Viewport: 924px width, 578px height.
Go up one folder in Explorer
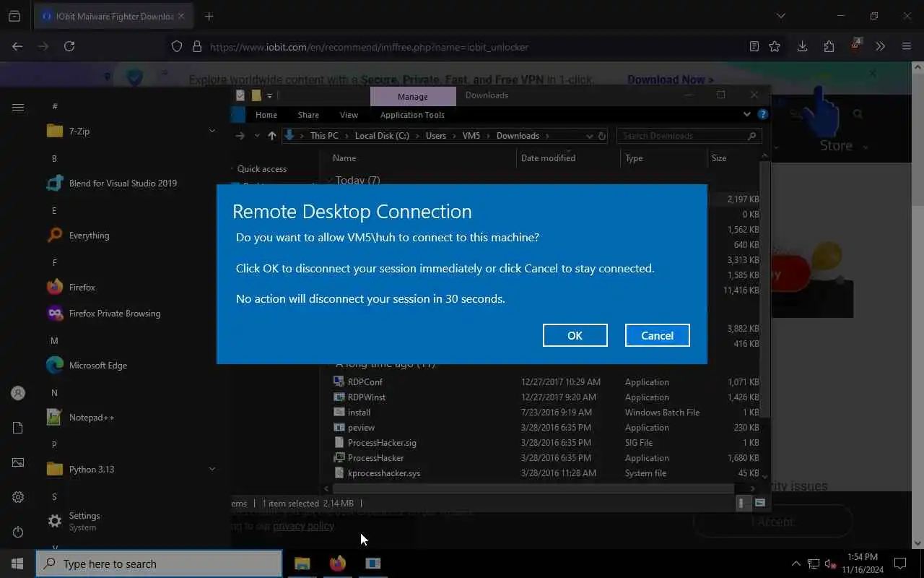(271, 135)
